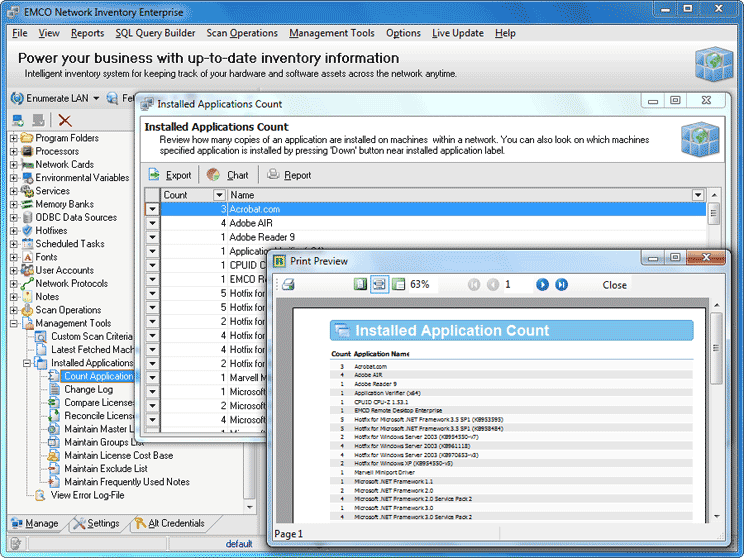Close the Print Preview via Close button
This screenshot has width=744, height=558.
(614, 285)
